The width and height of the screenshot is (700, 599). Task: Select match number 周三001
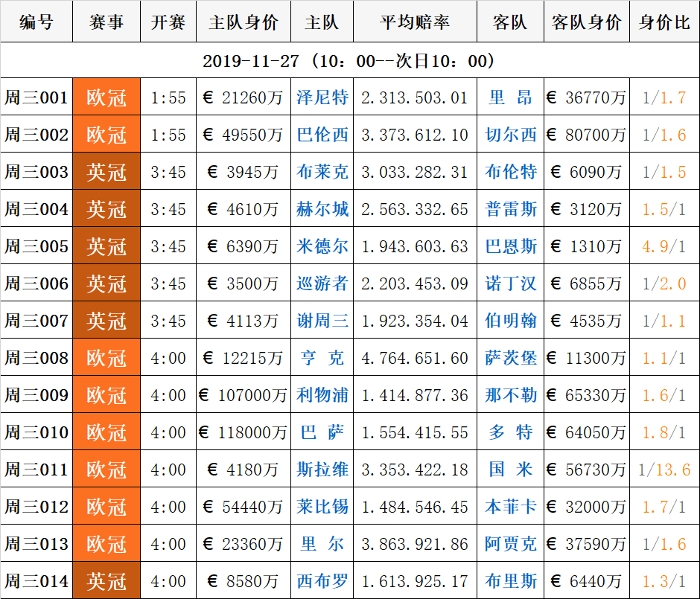tap(36, 97)
